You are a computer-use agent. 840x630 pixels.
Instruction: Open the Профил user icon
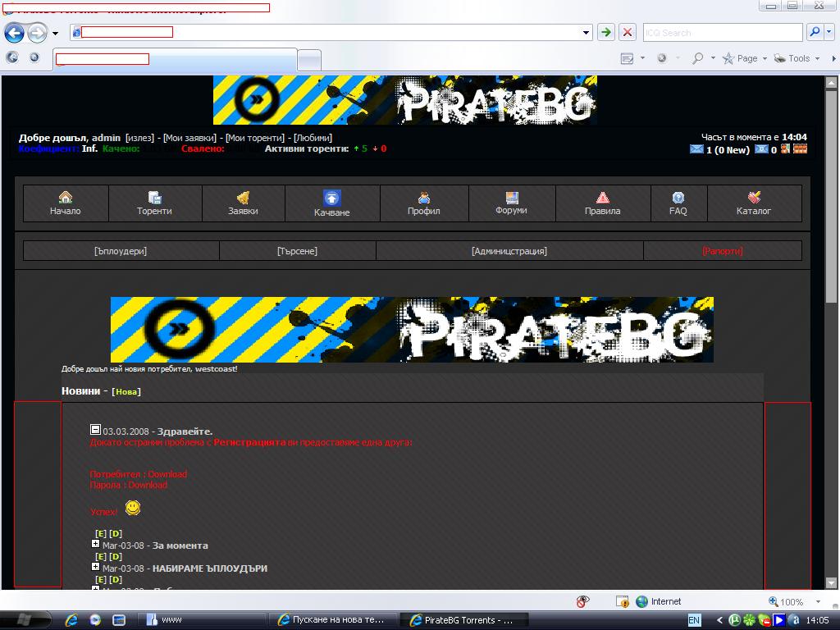[x=424, y=197]
